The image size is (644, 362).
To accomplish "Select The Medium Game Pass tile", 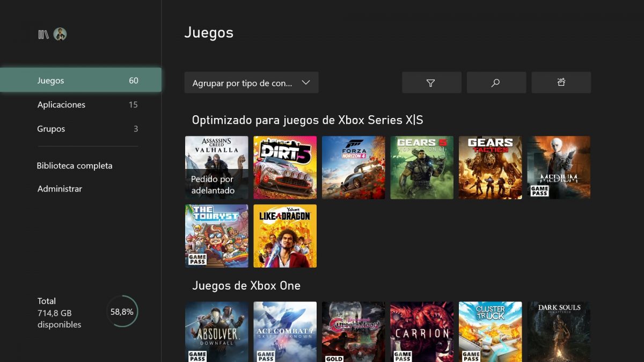I will (x=559, y=167).
